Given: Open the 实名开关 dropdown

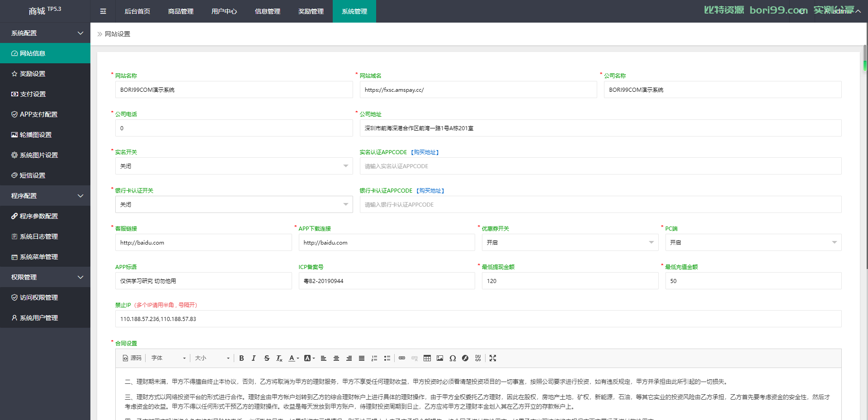Looking at the screenshot, I should coord(234,166).
